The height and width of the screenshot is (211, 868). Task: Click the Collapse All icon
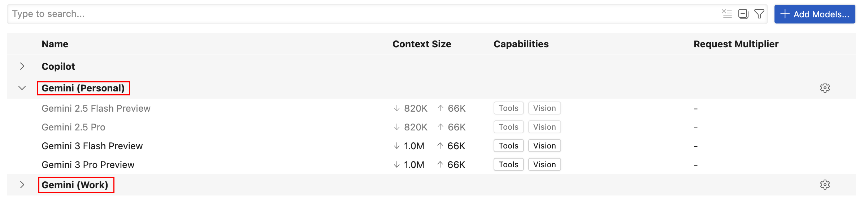coord(743,14)
